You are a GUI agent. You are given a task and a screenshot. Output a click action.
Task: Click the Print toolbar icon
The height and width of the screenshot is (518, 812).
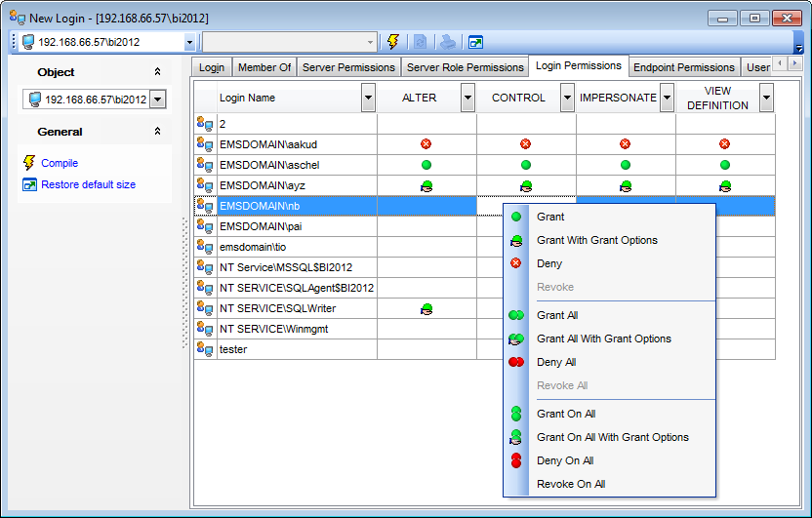tap(447, 42)
